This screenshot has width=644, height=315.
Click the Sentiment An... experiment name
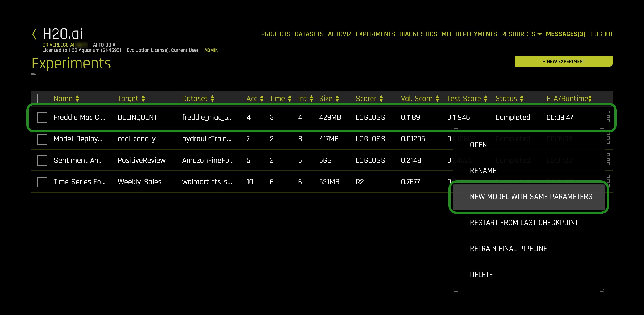[78, 160]
